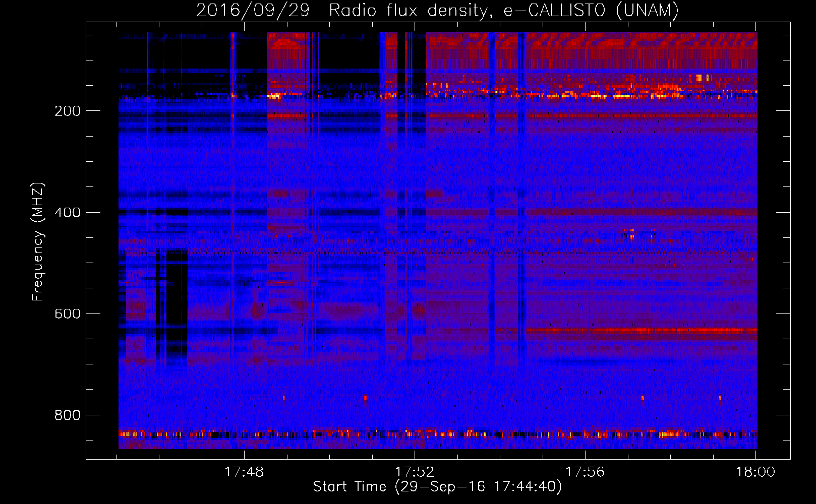The image size is (816, 504).
Task: Click the 400 frequency tick label
Action: (x=68, y=212)
